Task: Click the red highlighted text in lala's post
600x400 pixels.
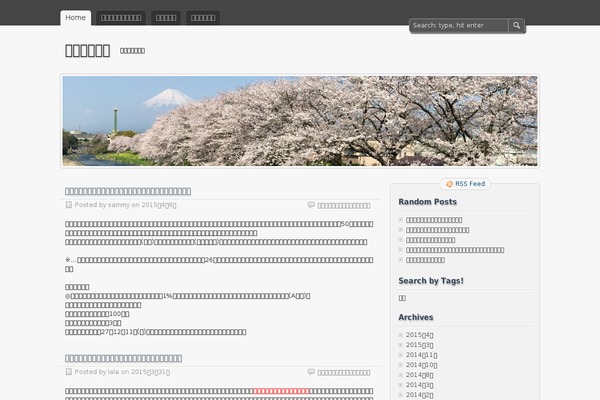Action: (x=281, y=391)
